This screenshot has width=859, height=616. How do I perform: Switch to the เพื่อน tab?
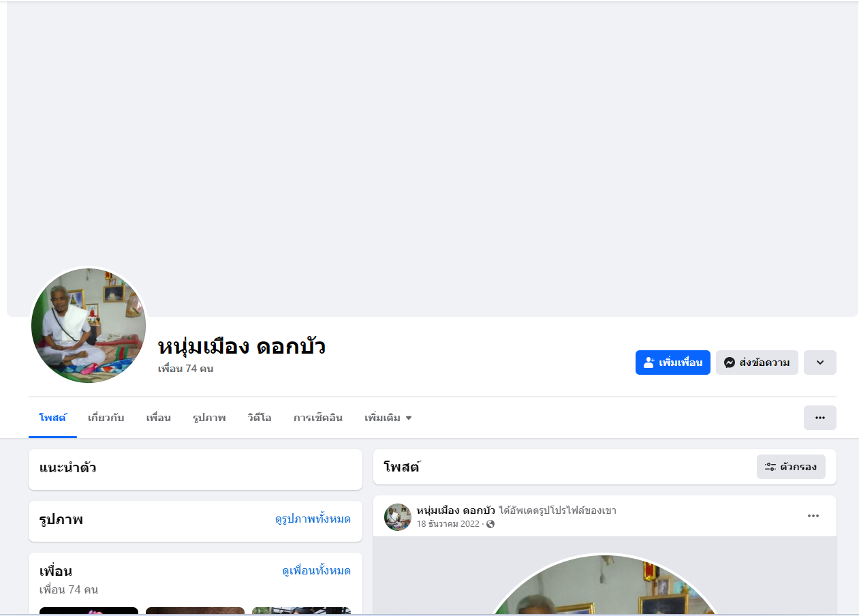[x=158, y=418]
